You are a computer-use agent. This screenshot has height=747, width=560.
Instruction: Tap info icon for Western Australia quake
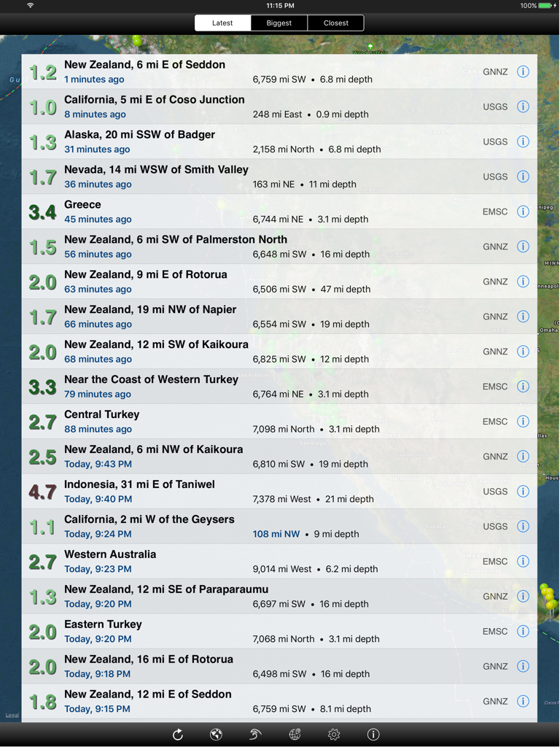[523, 561]
